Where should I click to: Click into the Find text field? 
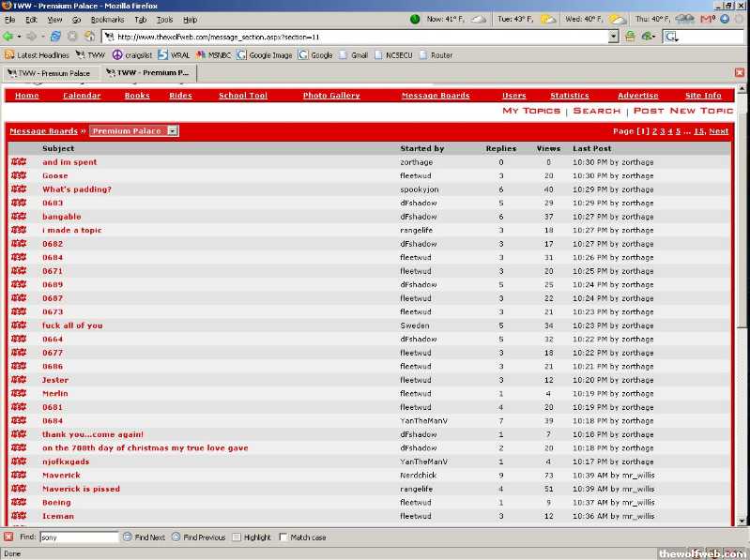pyautogui.click(x=79, y=537)
